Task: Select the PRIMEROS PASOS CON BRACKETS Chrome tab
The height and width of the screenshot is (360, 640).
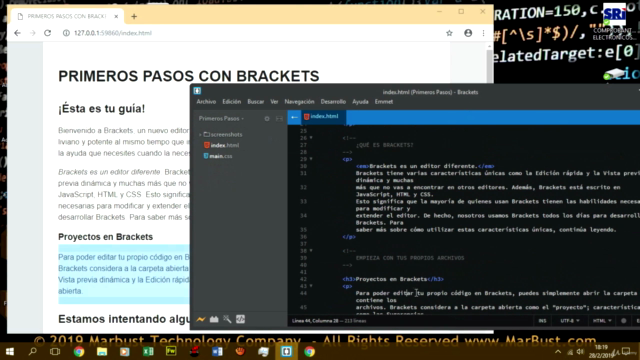Action: (67, 16)
